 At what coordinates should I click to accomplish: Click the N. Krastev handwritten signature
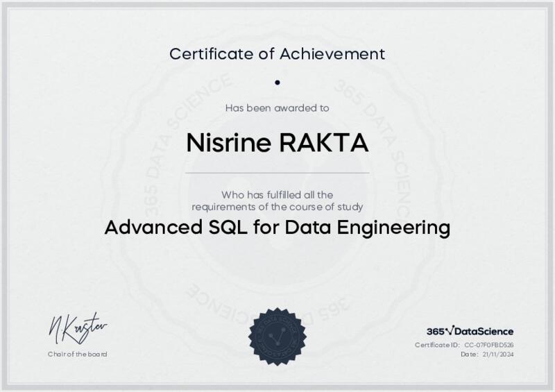point(78,326)
